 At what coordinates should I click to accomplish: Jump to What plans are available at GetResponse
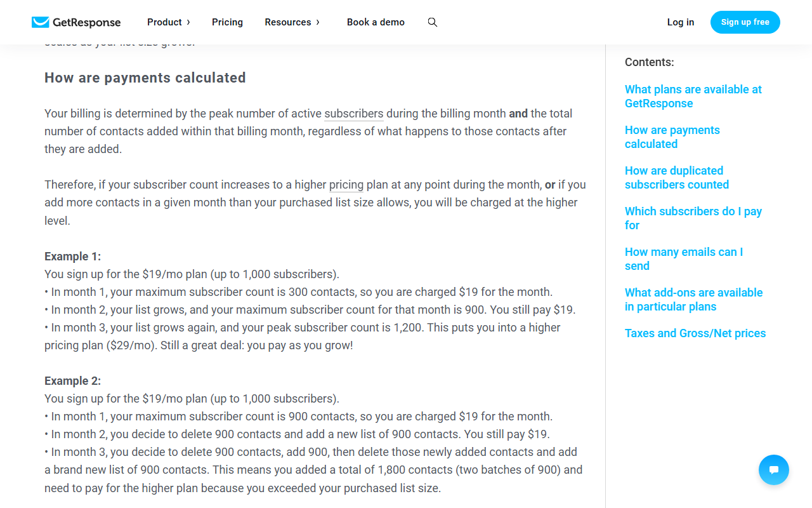pyautogui.click(x=693, y=97)
